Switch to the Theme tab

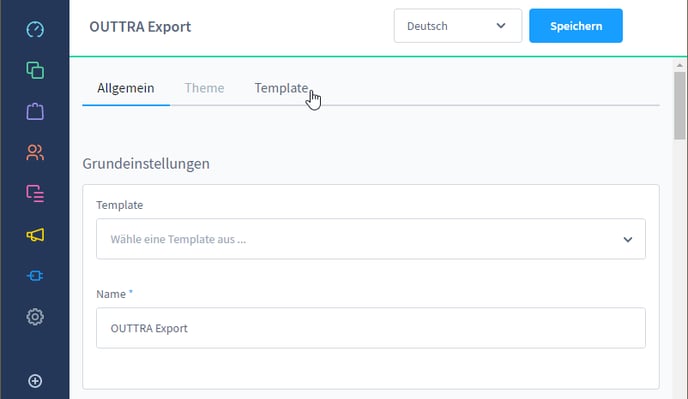[x=204, y=88]
